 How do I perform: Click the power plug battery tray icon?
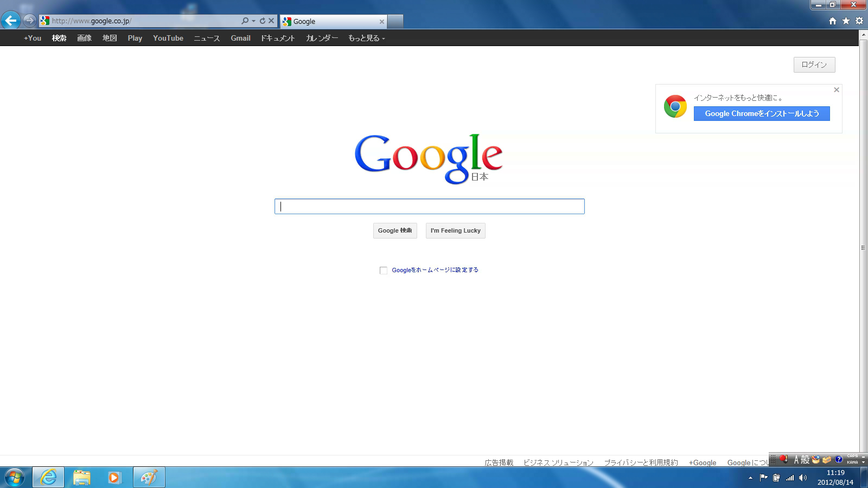[x=777, y=478]
